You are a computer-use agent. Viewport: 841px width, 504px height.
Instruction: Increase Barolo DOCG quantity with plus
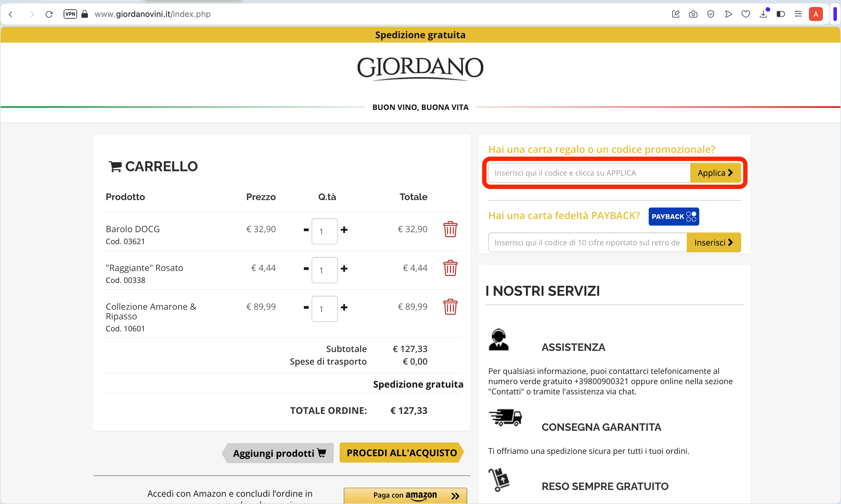coord(344,230)
